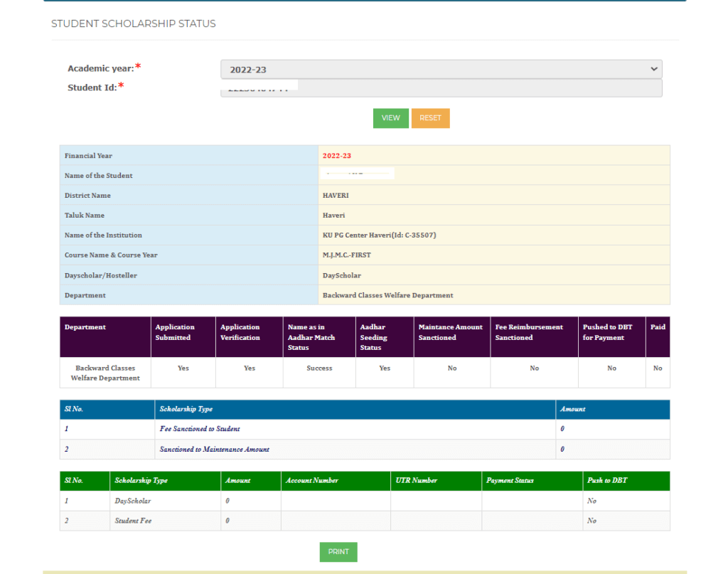Click the green VIEW button

(x=390, y=118)
